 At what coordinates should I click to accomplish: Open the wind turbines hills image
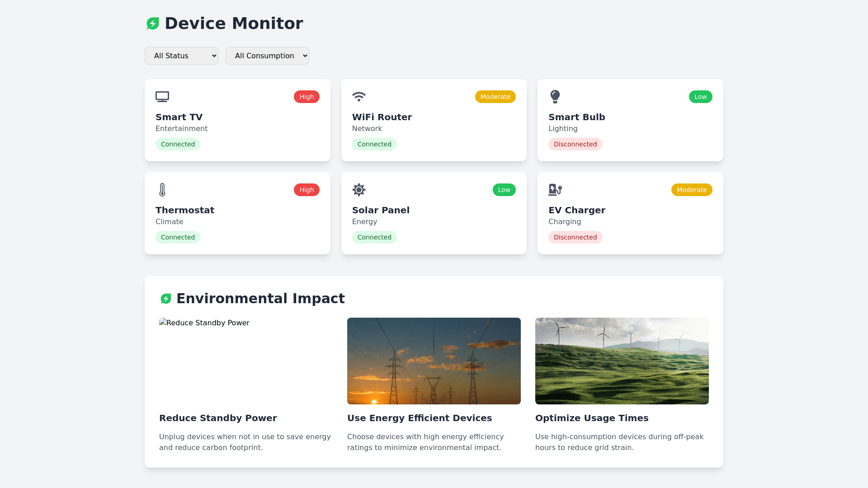622,361
